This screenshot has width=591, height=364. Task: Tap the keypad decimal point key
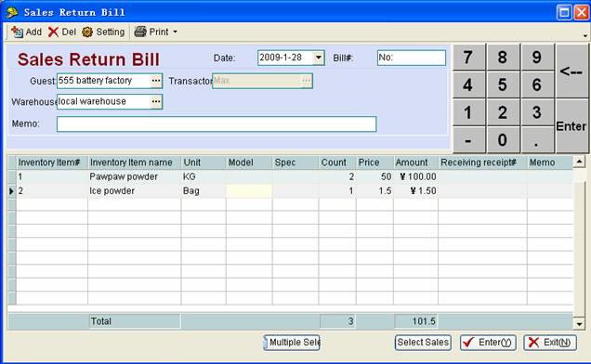click(537, 140)
